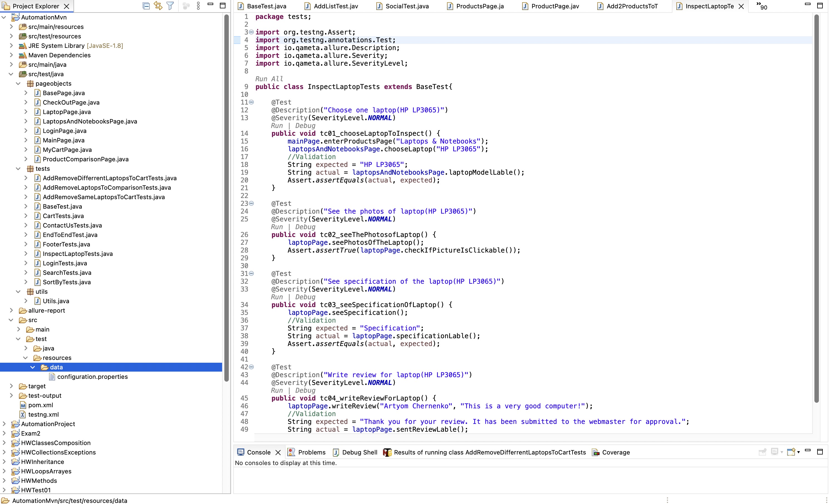This screenshot has height=504, width=830.
Task: Toggle Link with Editor icon
Action: coord(158,6)
